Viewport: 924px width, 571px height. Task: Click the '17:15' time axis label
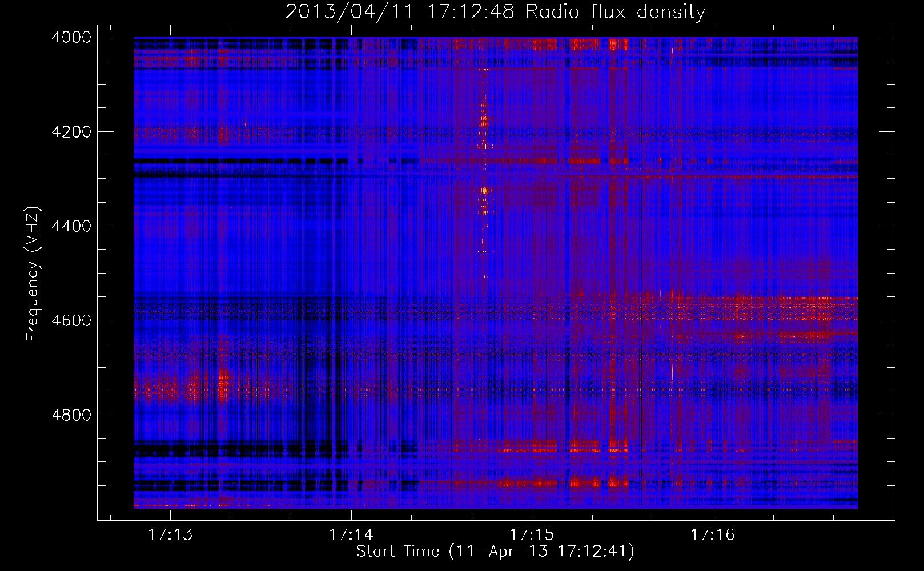(532, 534)
